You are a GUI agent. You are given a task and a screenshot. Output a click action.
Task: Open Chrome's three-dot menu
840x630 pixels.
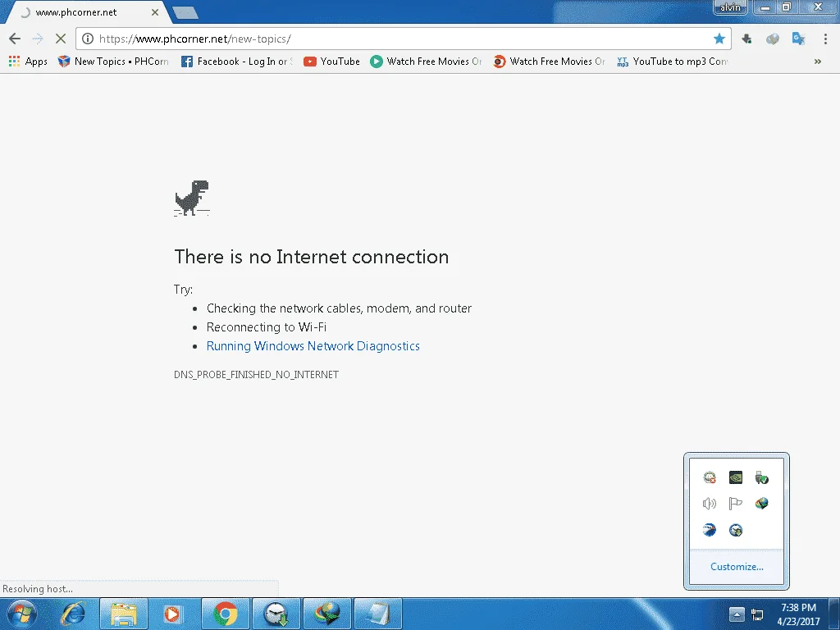pos(825,39)
